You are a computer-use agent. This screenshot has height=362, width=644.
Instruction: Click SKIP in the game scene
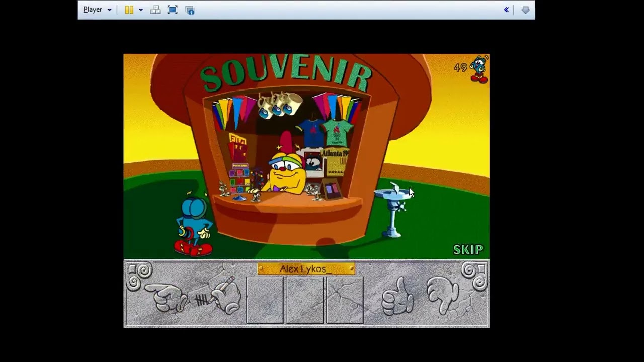point(468,250)
